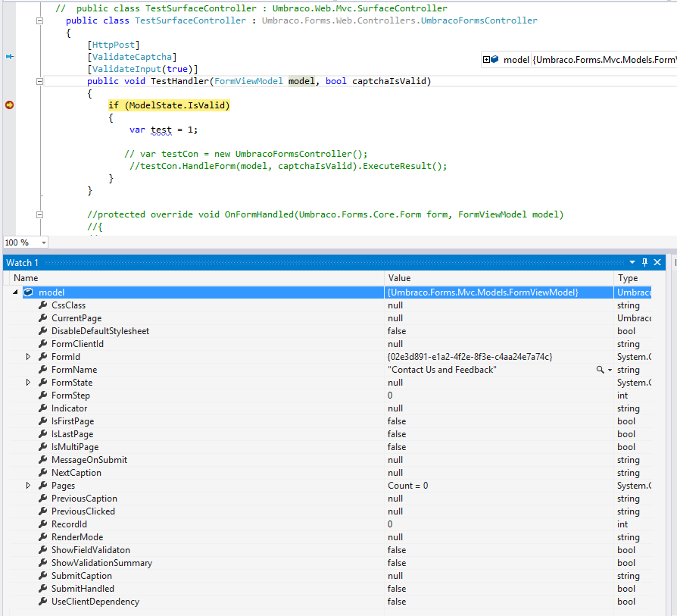Click the commented testCon.HandleForm line
677x616 pixels.
pos(289,166)
